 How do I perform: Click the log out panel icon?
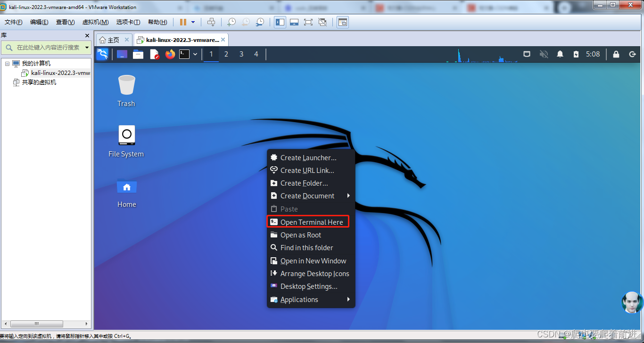[632, 54]
